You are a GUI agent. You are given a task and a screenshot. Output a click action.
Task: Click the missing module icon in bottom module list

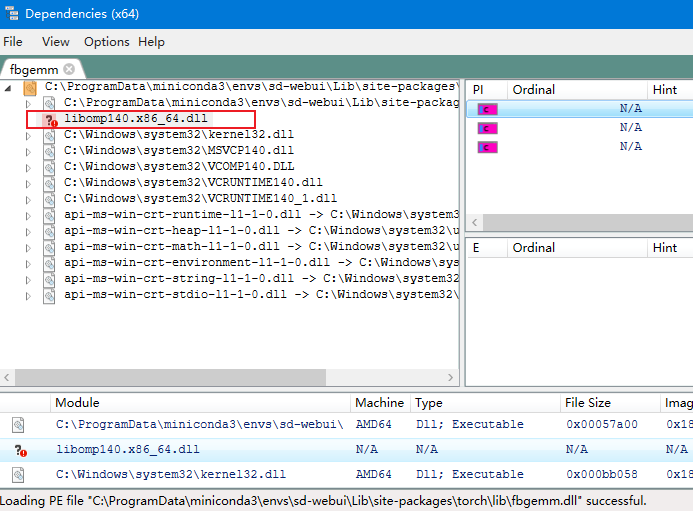pyautogui.click(x=18, y=450)
